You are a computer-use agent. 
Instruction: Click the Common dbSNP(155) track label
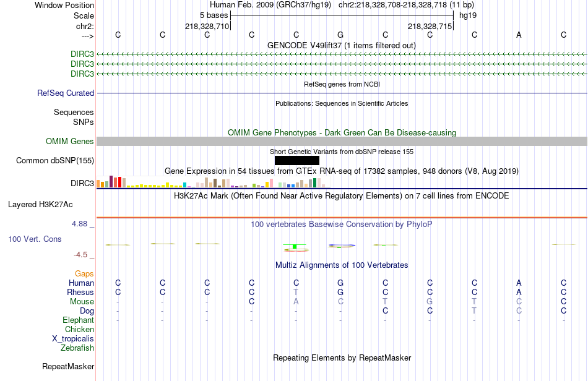[55, 160]
